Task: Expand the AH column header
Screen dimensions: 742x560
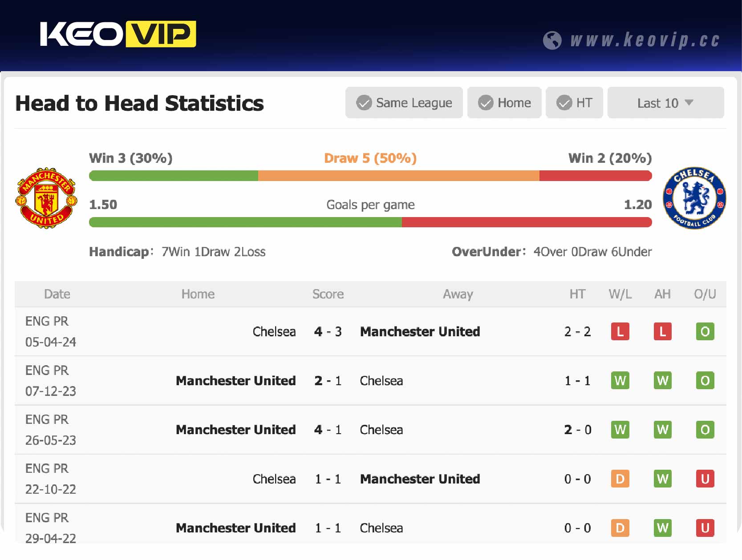Action: (x=662, y=294)
